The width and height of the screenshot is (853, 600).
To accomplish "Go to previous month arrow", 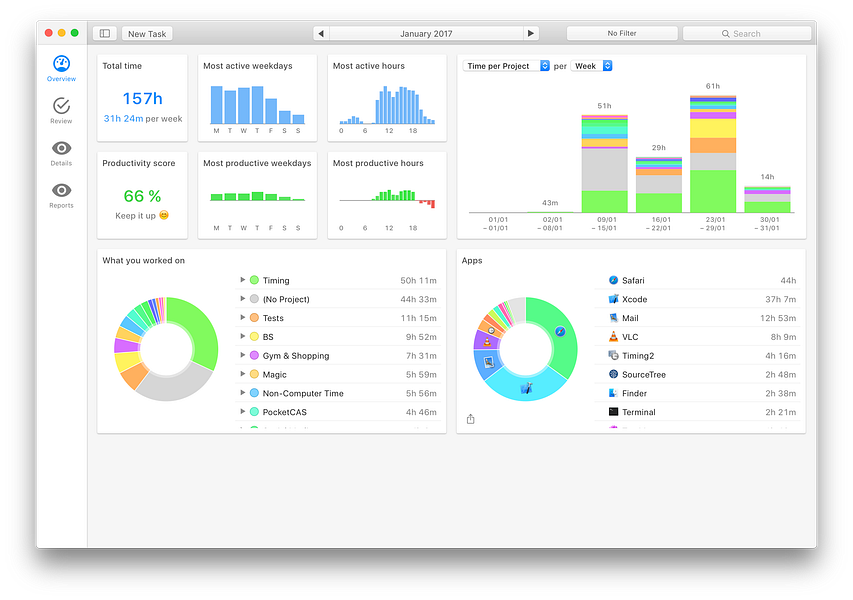I will (x=321, y=33).
